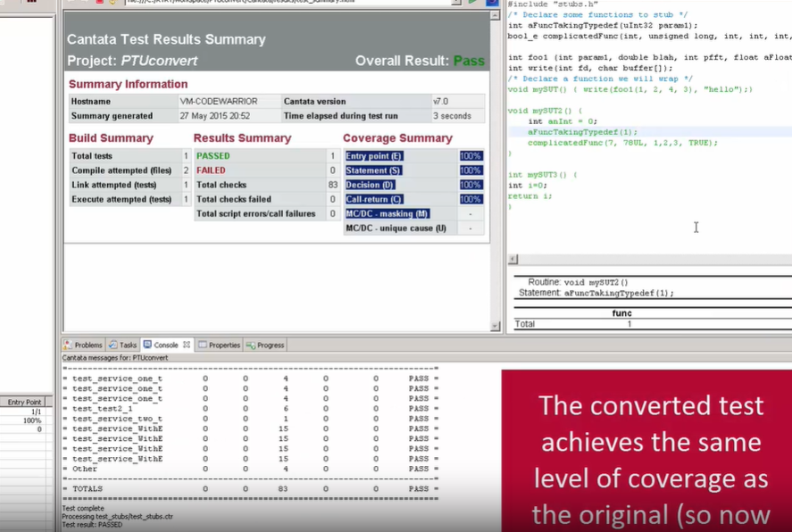Viewport: 792px width, 532px height.
Task: Click the results browser scroll-up arrow
Action: point(495,15)
